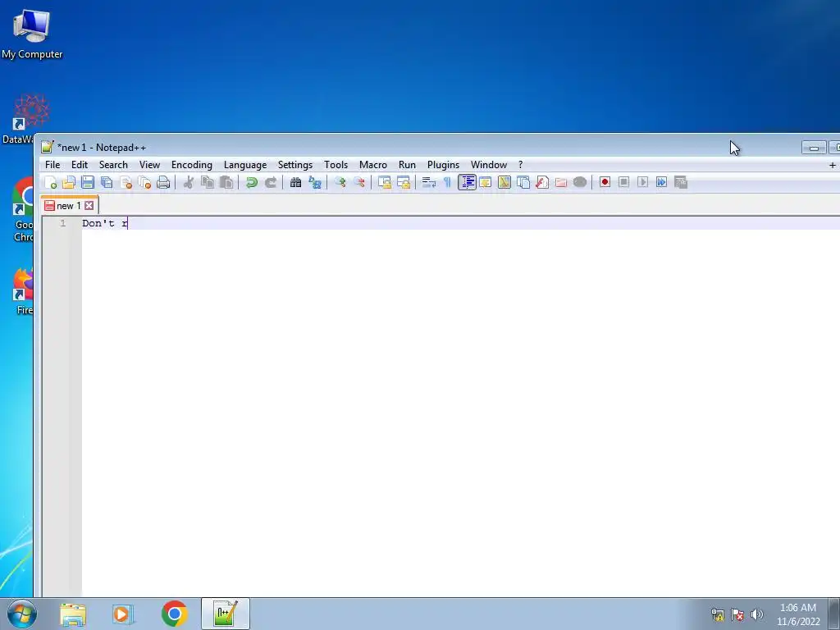Open the Plugins menu

pyautogui.click(x=443, y=164)
